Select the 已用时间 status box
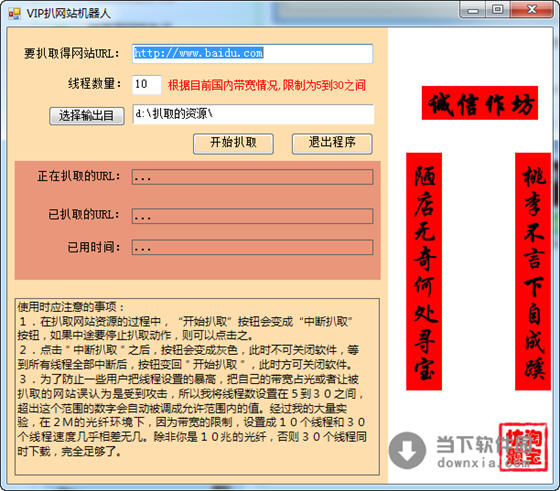Viewport: 560px width, 491px height. pyautogui.click(x=252, y=247)
